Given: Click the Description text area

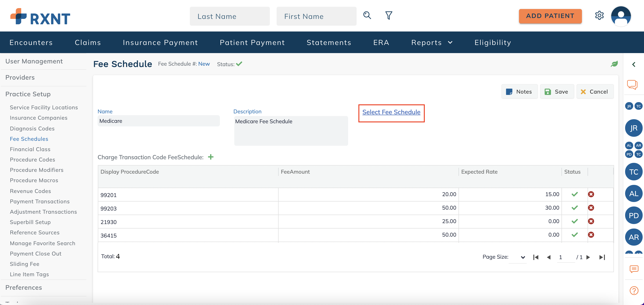Looking at the screenshot, I should 291,131.
